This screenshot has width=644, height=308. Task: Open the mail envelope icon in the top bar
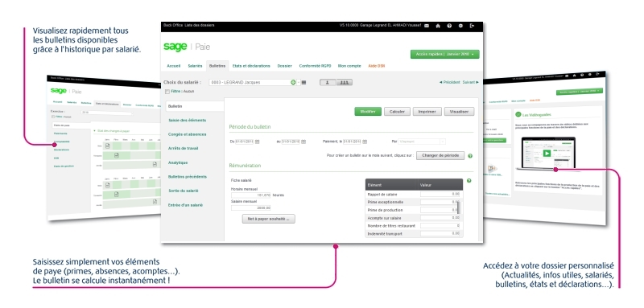[x=427, y=26]
